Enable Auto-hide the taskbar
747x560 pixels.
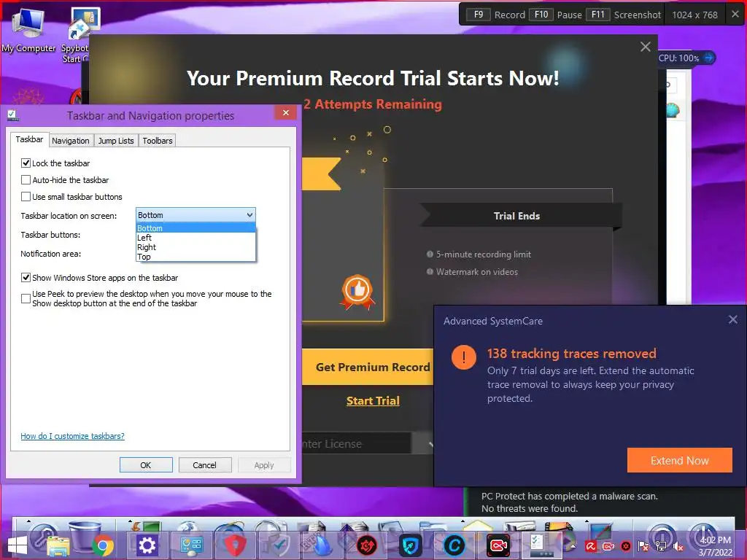[26, 180]
